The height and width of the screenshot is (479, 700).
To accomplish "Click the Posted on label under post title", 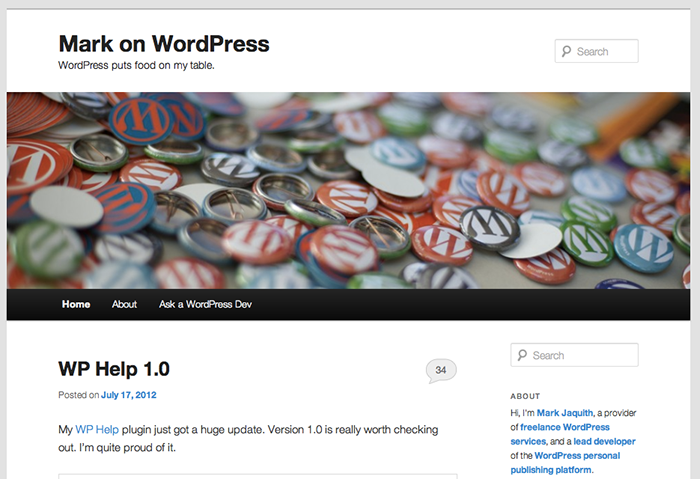I will tap(78, 395).
